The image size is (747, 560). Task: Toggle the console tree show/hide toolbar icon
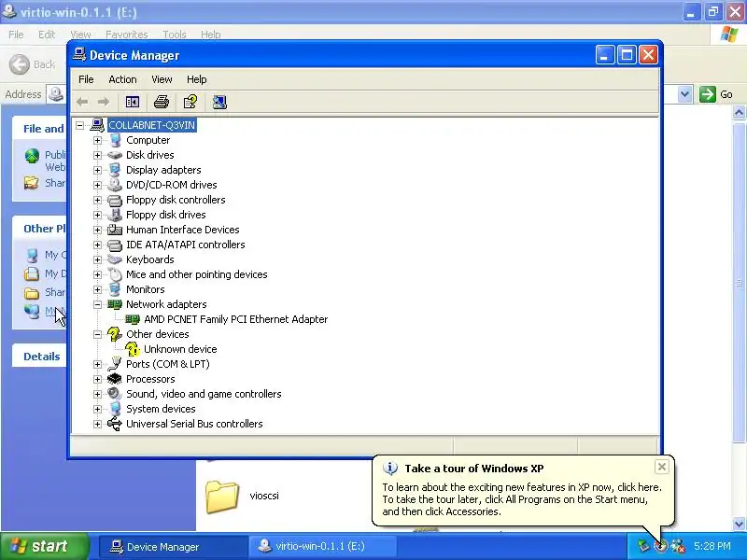tap(133, 102)
